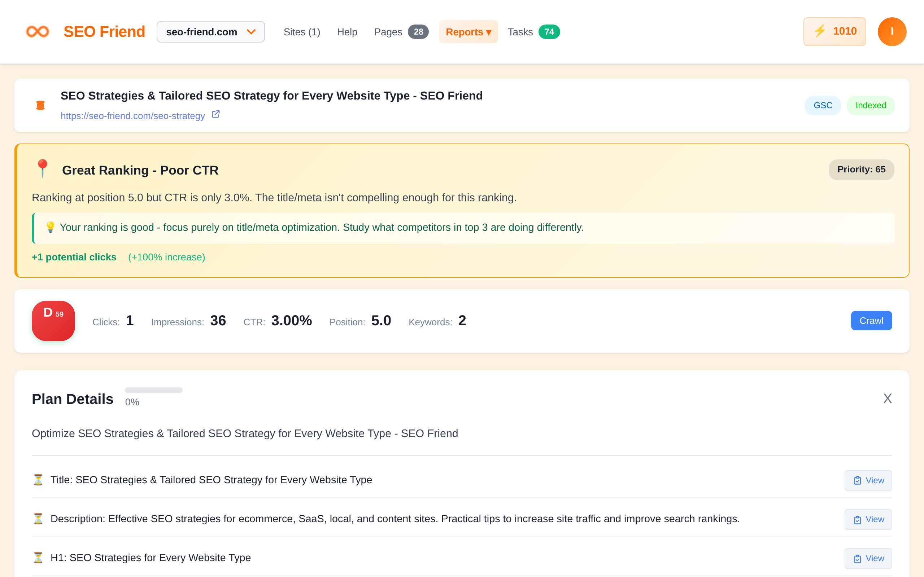Click the red pin icon on the insight card
The width and height of the screenshot is (924, 577).
42,169
